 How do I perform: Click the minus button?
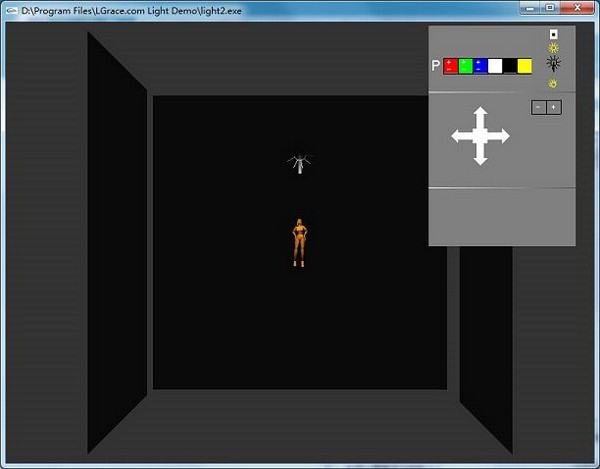click(x=538, y=107)
